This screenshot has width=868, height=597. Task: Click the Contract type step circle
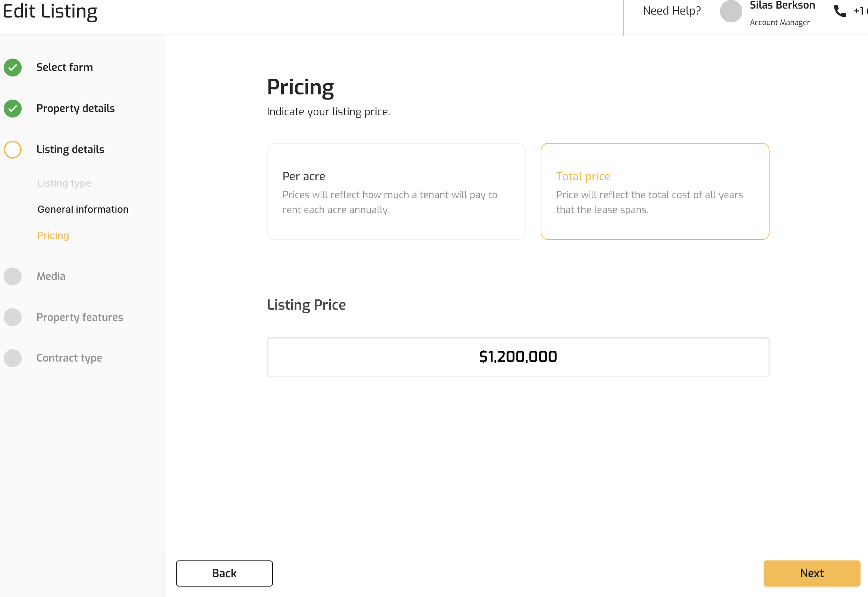[13, 358]
